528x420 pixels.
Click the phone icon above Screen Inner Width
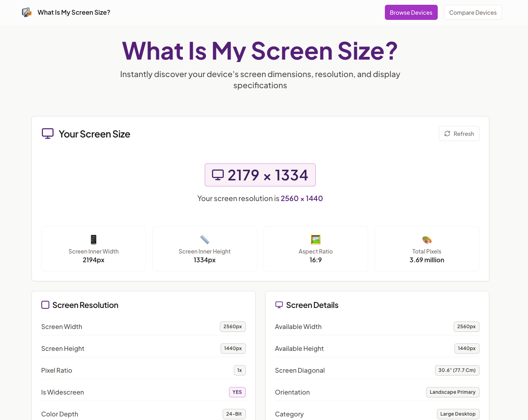pyautogui.click(x=93, y=239)
